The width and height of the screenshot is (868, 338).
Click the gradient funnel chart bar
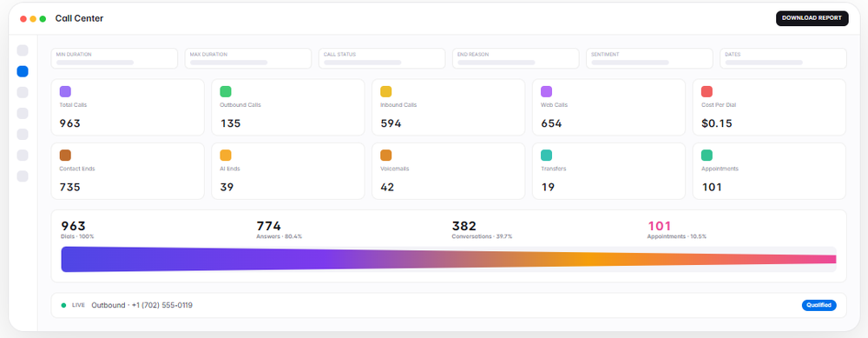point(449,259)
